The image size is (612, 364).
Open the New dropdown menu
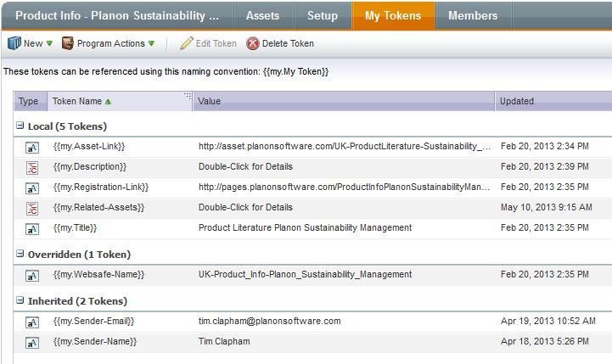(x=31, y=43)
